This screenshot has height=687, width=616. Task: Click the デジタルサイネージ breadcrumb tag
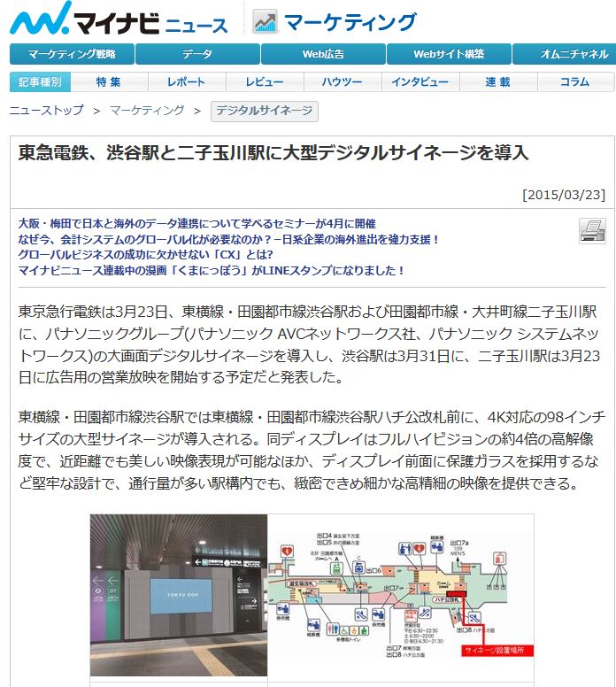coord(265,112)
